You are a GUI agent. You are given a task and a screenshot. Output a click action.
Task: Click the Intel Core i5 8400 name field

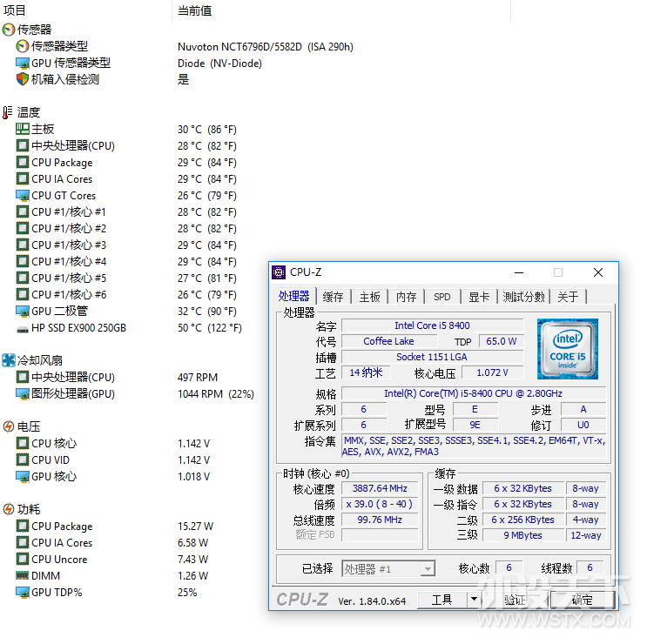(433, 325)
